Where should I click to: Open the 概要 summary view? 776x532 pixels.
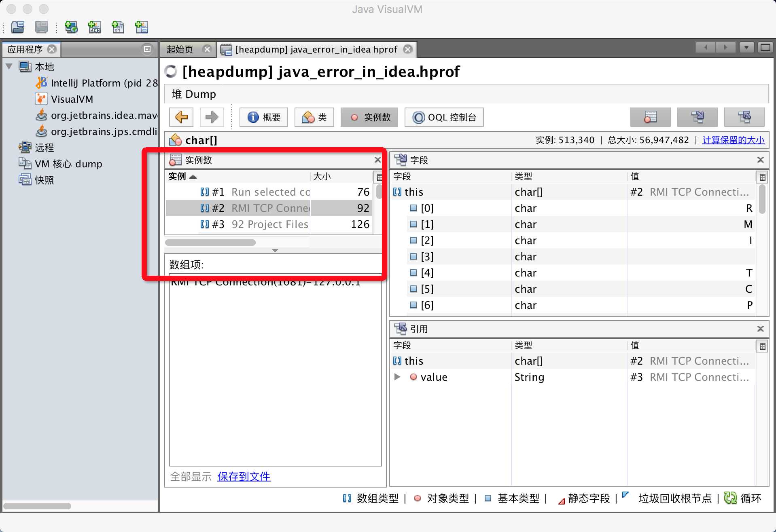(264, 117)
